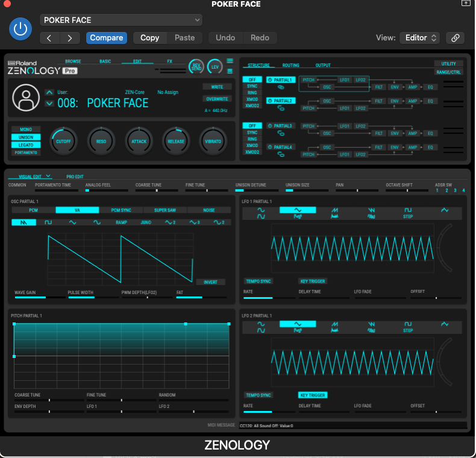Toggle KEY TRIGGER for LFO 2
The height and width of the screenshot is (458, 476).
tap(313, 395)
